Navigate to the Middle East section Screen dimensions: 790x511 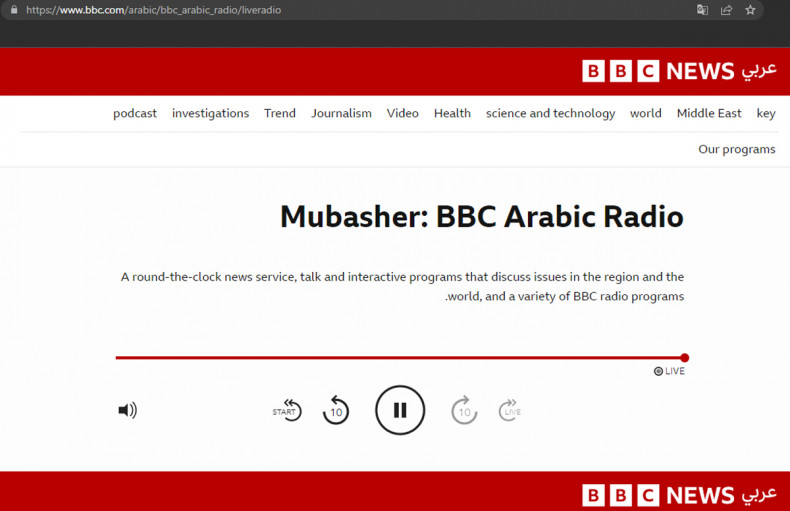click(x=709, y=113)
